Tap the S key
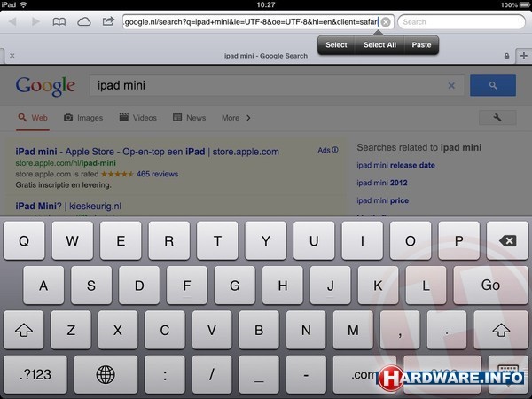This screenshot has height=399, width=532. tap(91, 285)
